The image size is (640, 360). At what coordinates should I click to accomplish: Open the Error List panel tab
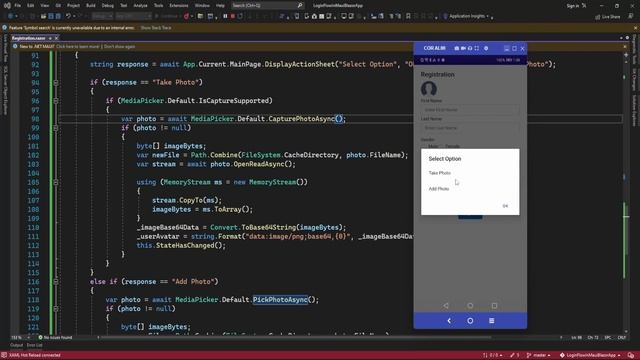34,345
